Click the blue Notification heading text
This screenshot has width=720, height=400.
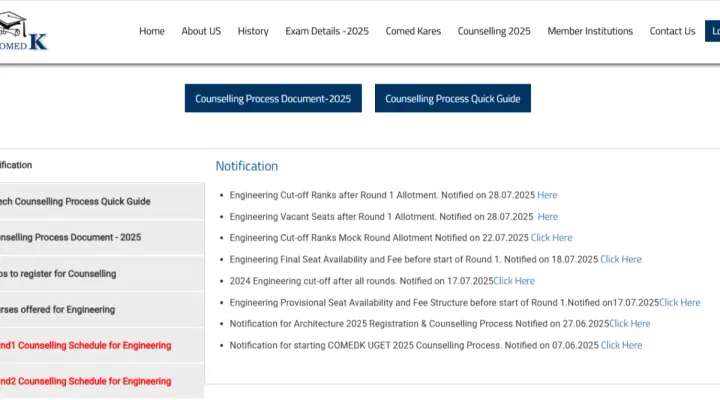247,166
